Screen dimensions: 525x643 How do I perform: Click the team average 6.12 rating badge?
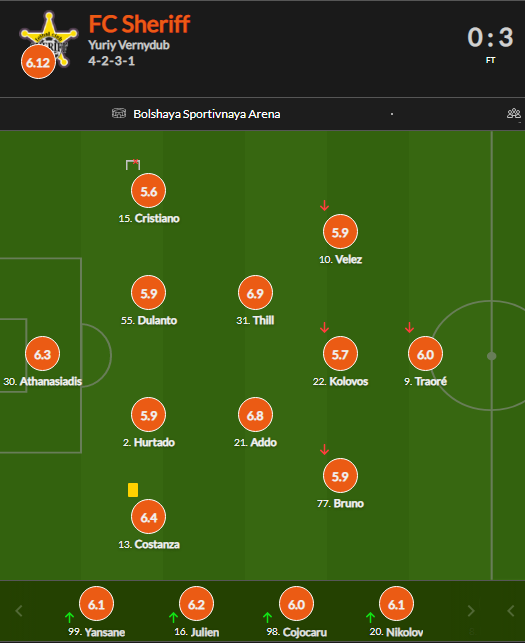tap(38, 62)
